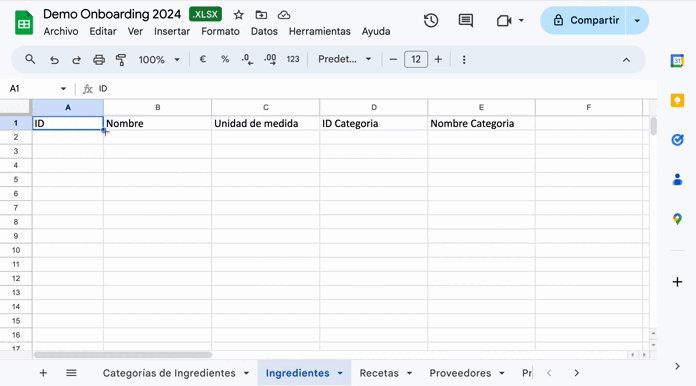Redo the last action
696x386 pixels.
point(76,59)
